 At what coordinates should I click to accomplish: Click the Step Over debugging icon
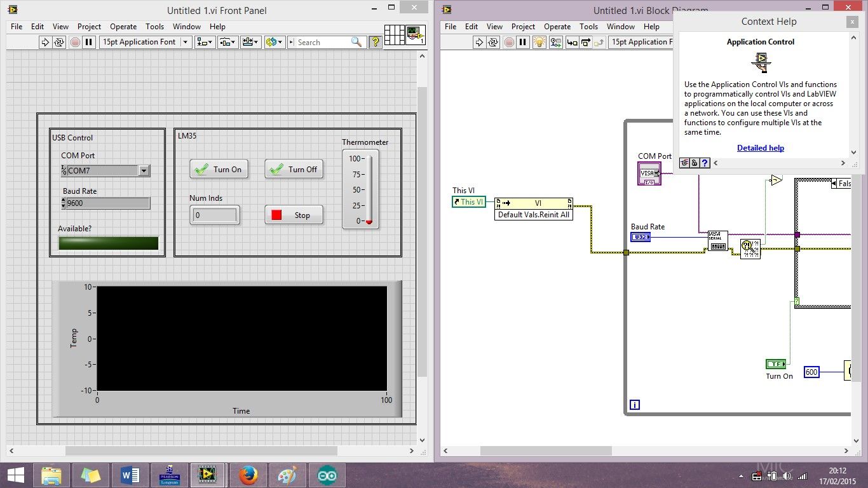(x=587, y=42)
